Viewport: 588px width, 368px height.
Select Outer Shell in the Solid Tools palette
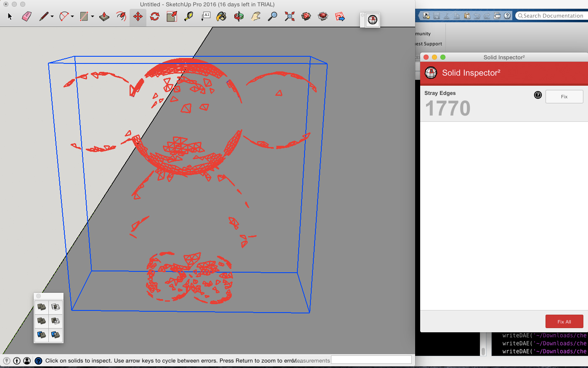tap(41, 307)
